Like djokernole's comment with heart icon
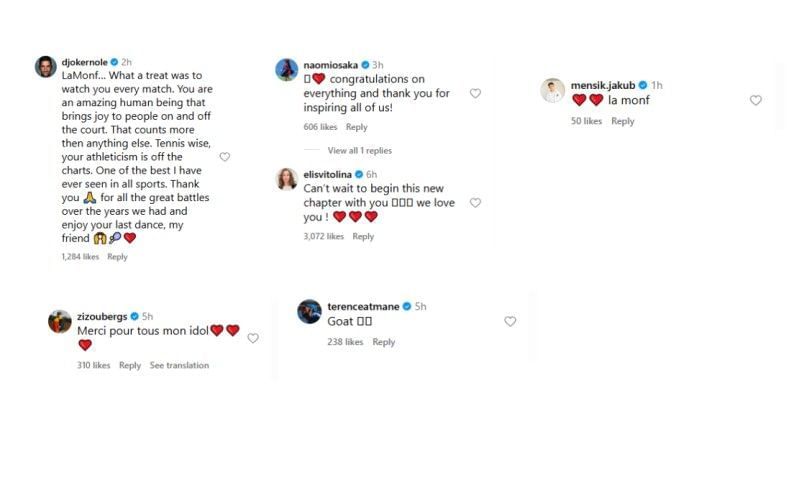The height and width of the screenshot is (477, 804). pos(224,157)
